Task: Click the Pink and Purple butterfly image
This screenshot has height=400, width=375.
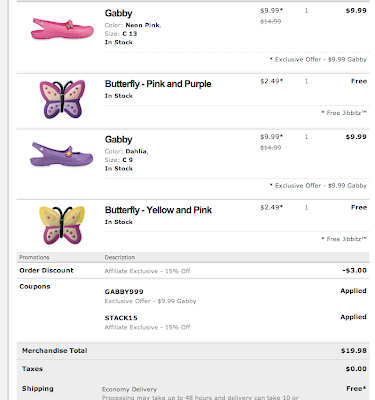Action: (x=62, y=99)
